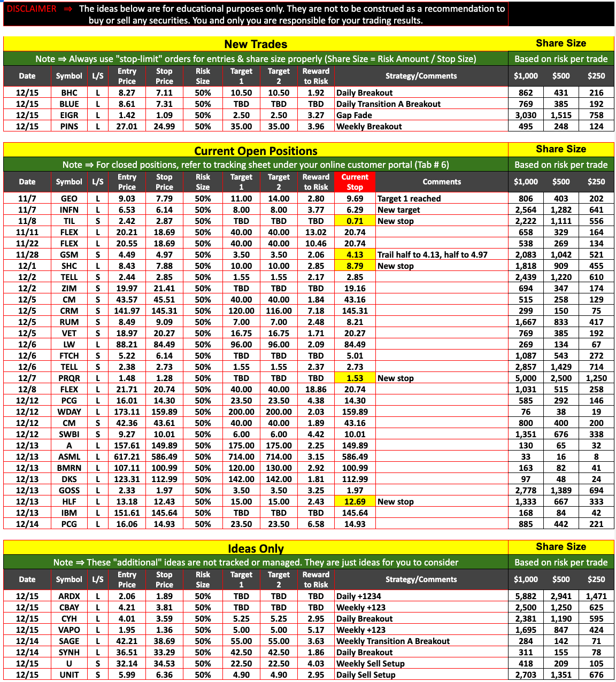Viewport: 616px width, 682px height.
Task: Select the yellow highlighted 12.69 stop cell
Action: (355, 501)
